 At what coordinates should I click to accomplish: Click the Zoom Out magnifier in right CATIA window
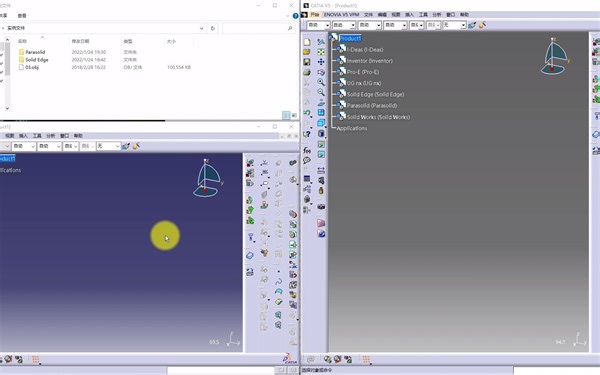321,92
